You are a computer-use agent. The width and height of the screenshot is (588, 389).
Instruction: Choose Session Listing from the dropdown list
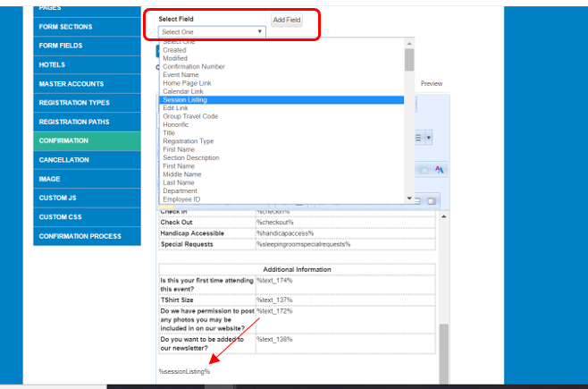point(187,99)
